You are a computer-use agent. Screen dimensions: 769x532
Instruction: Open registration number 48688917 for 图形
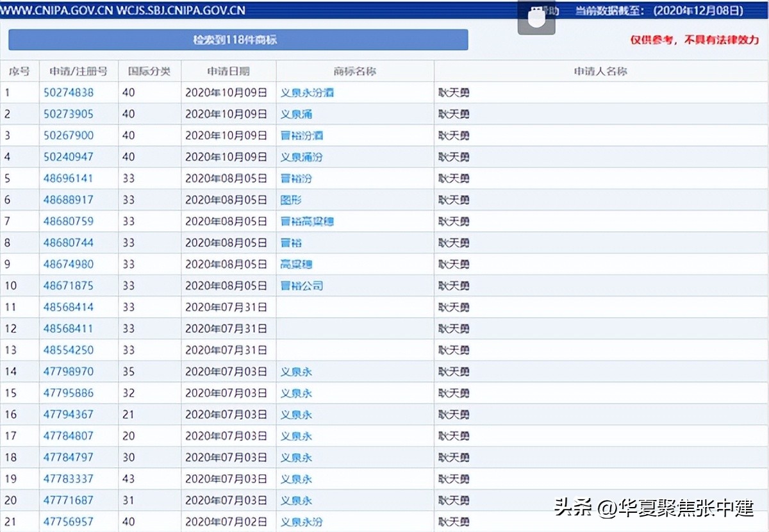coord(68,199)
